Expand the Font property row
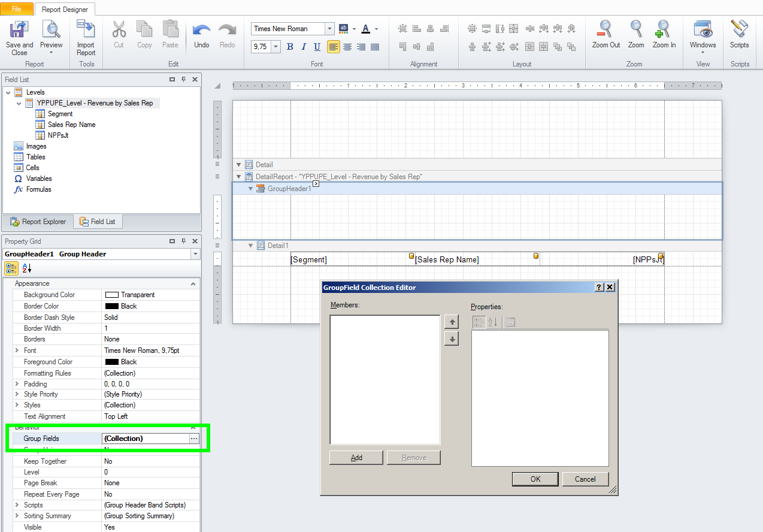The image size is (763, 532). (17, 350)
